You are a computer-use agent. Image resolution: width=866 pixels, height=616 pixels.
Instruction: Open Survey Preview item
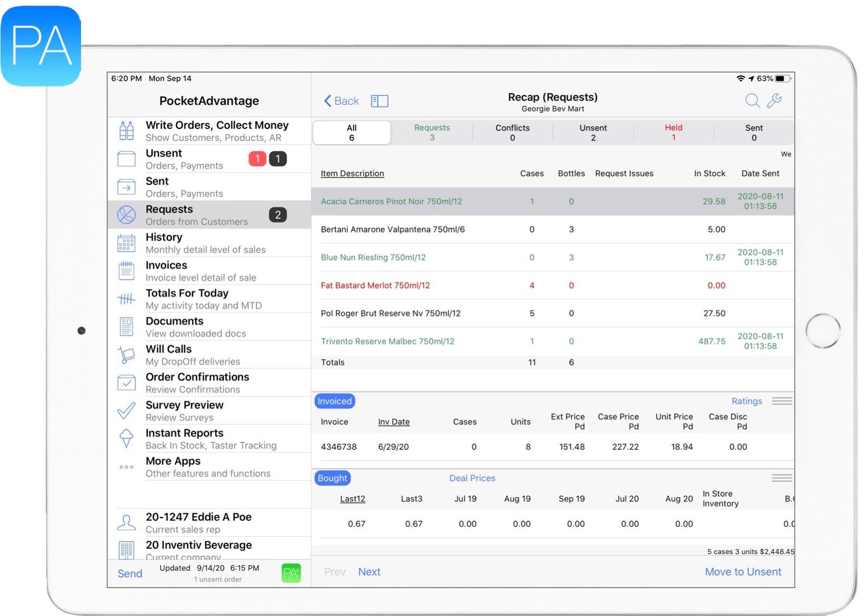[209, 410]
